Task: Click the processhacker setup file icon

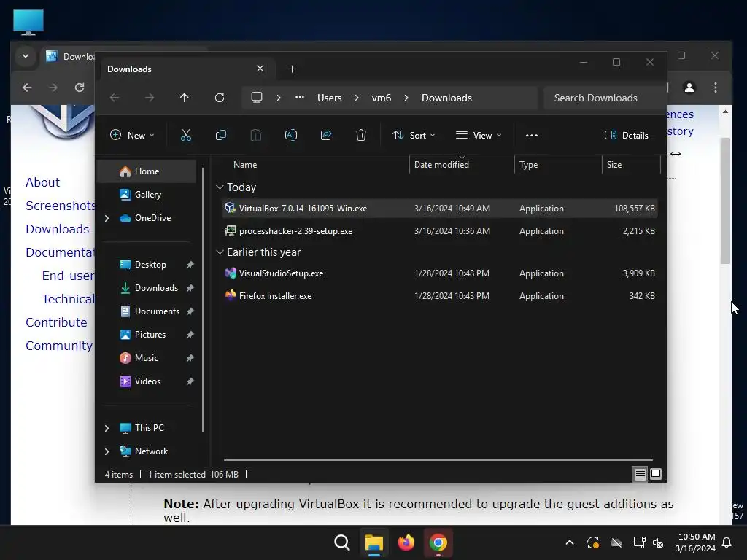Action: coord(231,231)
